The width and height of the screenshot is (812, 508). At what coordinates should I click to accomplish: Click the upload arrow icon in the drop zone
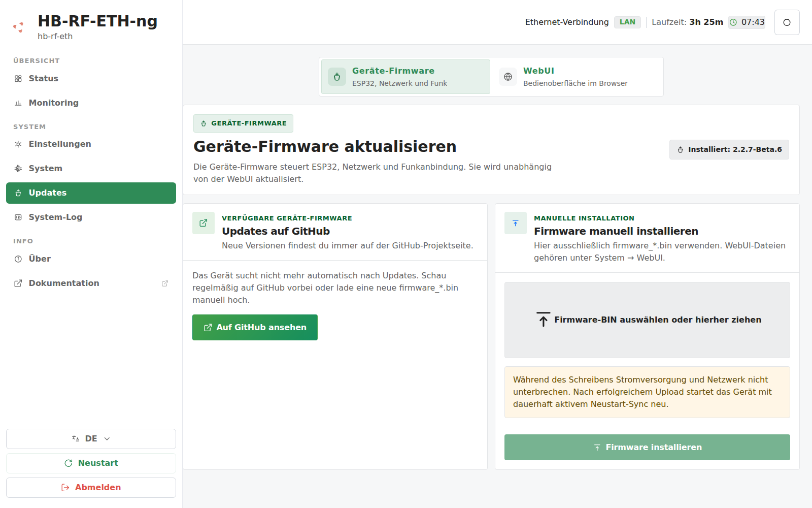[x=544, y=320]
